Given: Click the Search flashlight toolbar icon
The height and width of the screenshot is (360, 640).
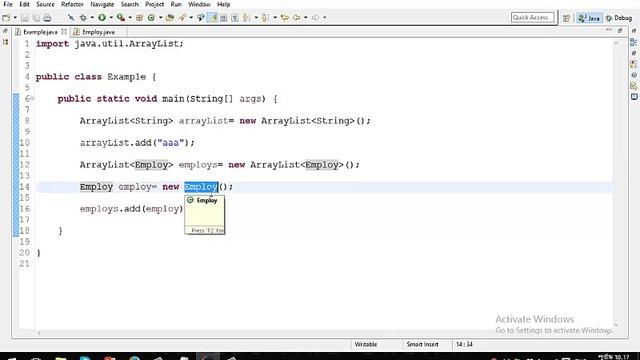Looking at the screenshot, I should coord(182,18).
